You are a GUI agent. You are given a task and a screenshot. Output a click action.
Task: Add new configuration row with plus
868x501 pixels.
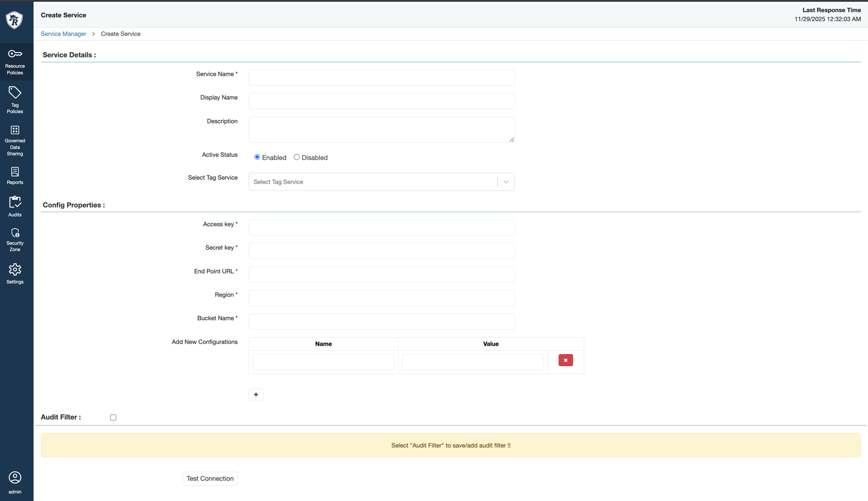pyautogui.click(x=256, y=395)
